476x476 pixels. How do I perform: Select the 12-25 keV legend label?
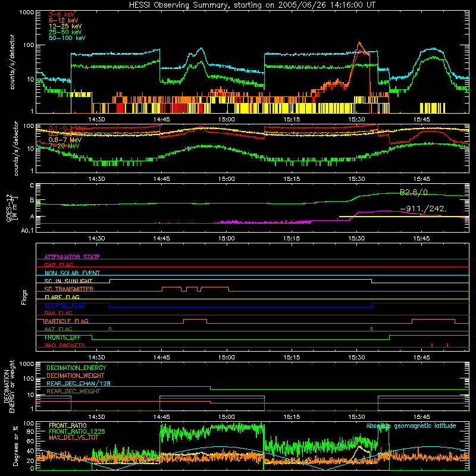[x=65, y=26]
